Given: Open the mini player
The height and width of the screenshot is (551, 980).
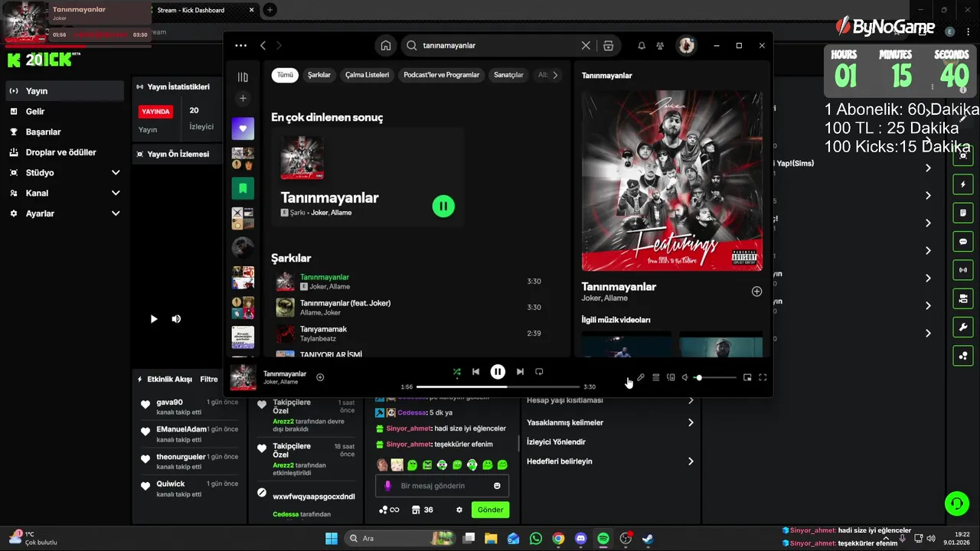Looking at the screenshot, I should (747, 377).
